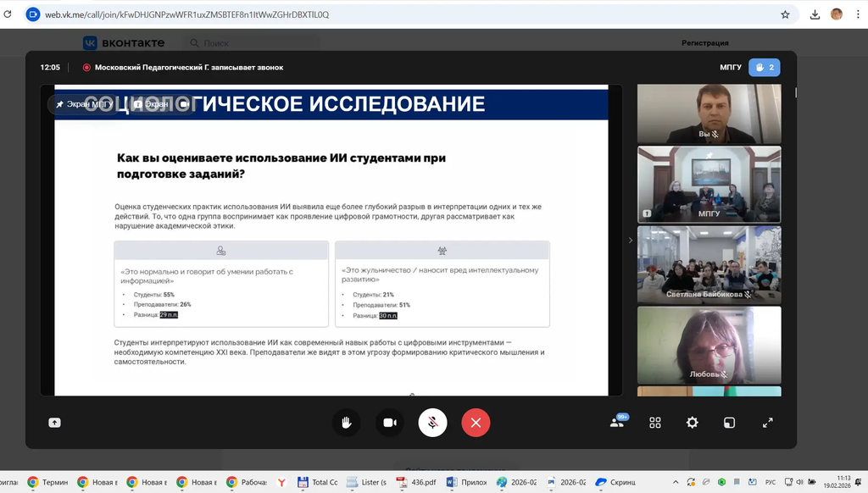Toggle the camera on or off
The height and width of the screenshot is (493, 868).
click(x=390, y=423)
